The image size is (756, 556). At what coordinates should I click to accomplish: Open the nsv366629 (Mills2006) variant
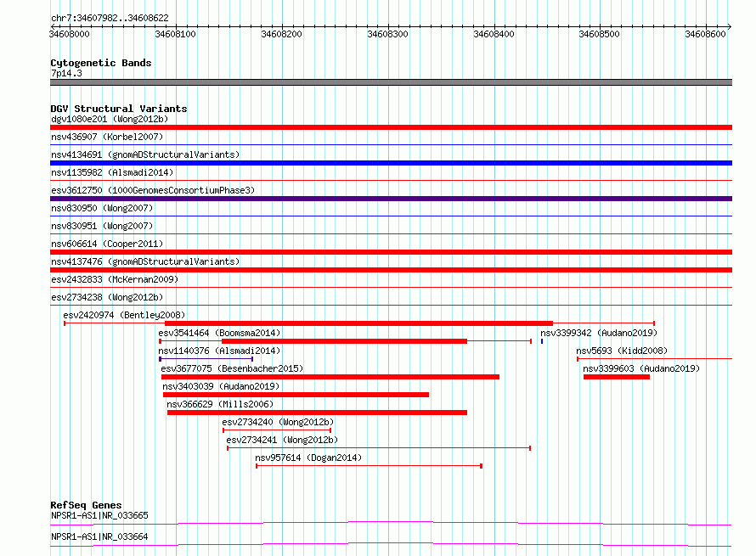(x=317, y=413)
